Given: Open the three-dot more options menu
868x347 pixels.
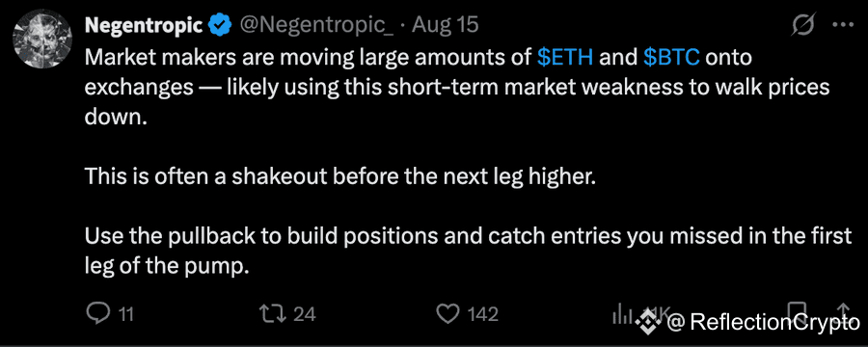Looking at the screenshot, I should (843, 25).
